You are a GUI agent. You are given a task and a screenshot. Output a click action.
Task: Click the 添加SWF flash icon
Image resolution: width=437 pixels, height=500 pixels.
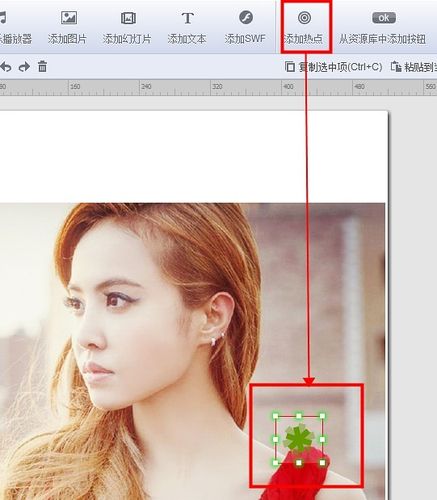(x=246, y=17)
